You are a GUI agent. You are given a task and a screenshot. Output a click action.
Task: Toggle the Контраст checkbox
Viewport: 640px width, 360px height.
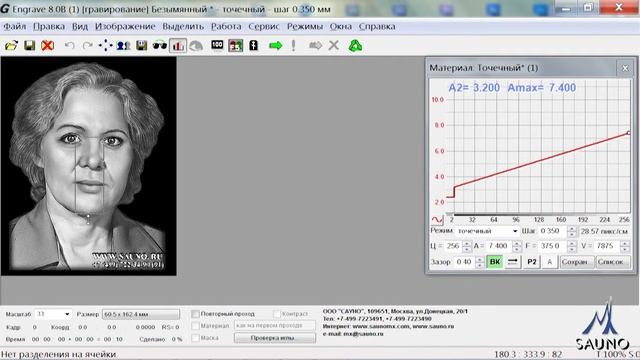pos(277,314)
